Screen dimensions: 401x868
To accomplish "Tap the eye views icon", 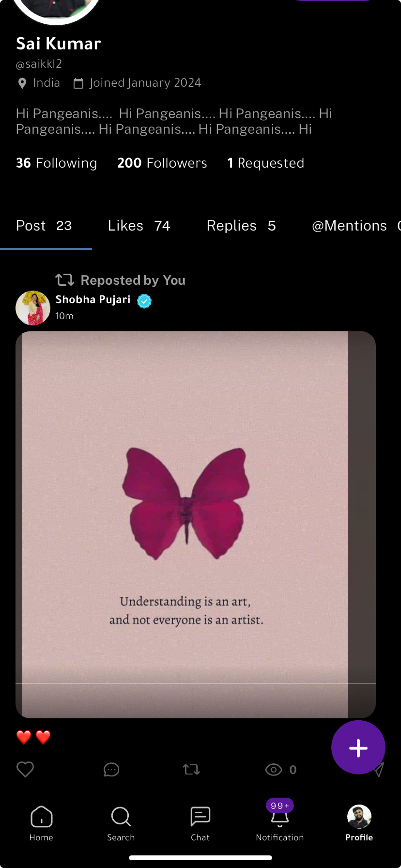I will click(274, 769).
